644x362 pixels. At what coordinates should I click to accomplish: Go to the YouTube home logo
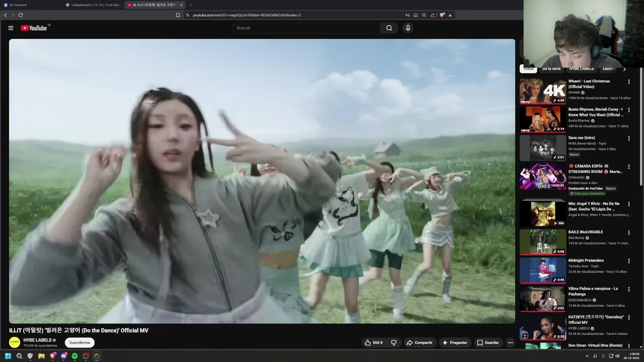point(34,28)
